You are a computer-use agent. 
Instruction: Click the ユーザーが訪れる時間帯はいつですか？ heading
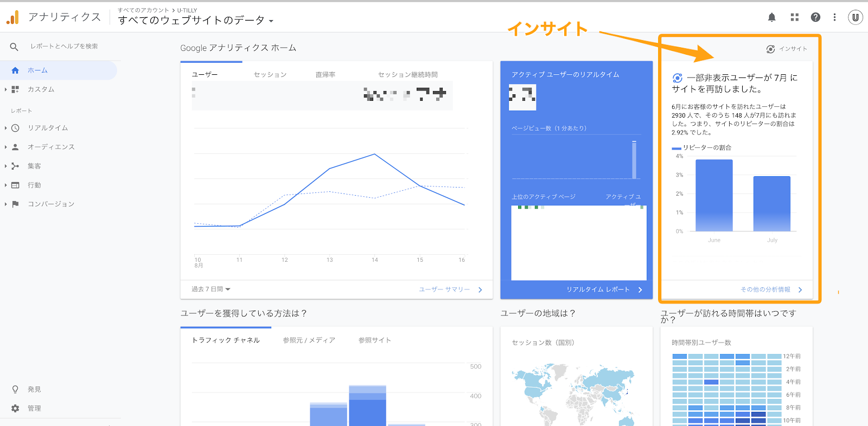pyautogui.click(x=728, y=317)
